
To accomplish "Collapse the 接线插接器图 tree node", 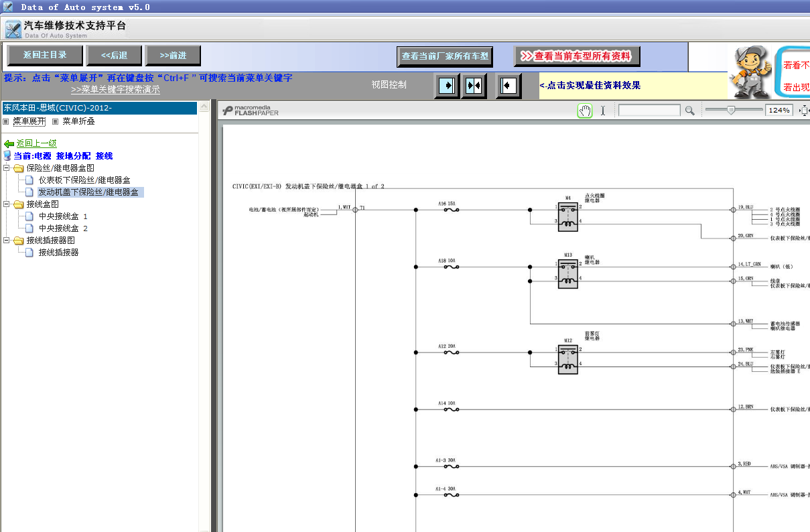I will [6, 241].
